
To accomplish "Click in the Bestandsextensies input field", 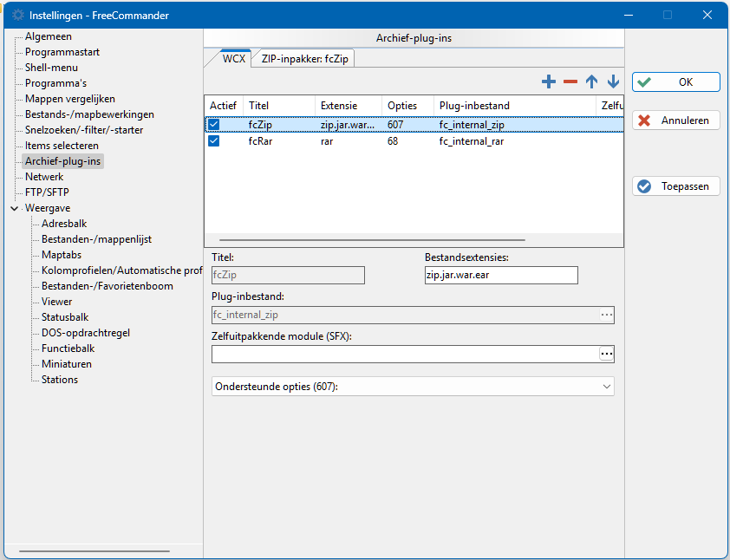I will (x=501, y=275).
